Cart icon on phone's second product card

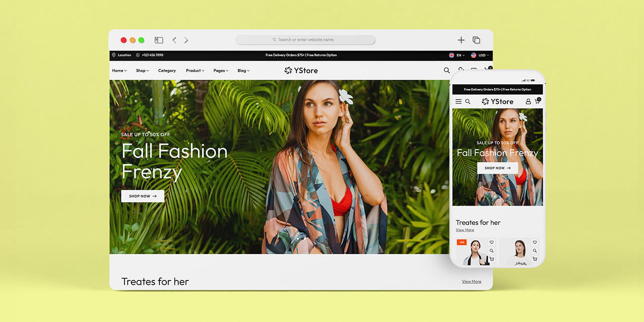point(535,259)
